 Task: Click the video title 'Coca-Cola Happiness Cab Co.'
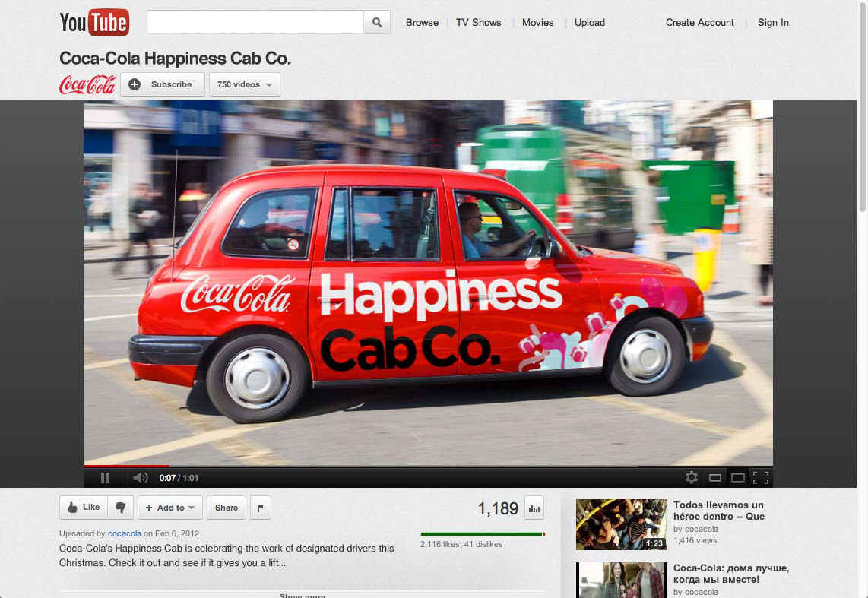coord(175,58)
